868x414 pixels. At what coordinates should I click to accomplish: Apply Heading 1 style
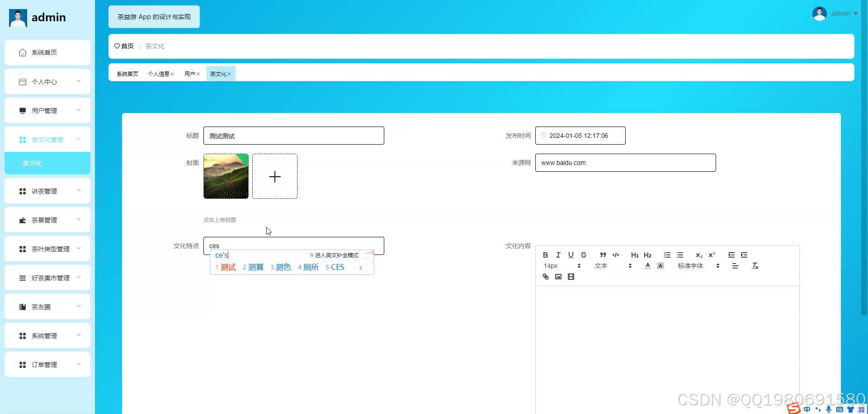click(x=635, y=255)
